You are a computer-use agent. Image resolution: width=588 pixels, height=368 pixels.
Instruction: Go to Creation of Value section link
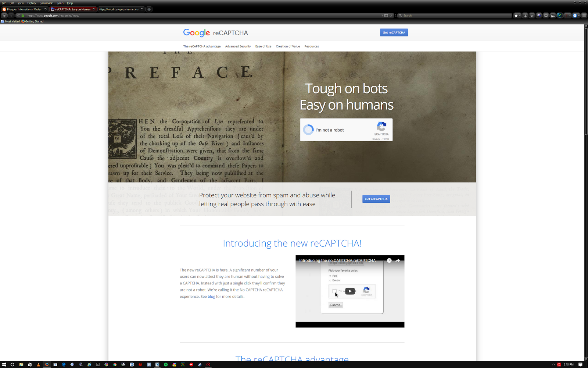coord(288,46)
